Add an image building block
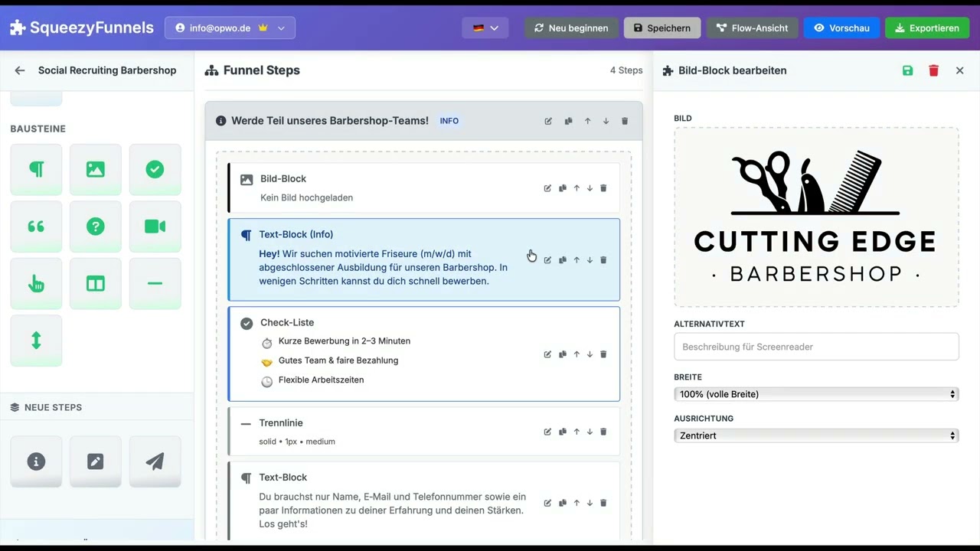 pos(96,169)
